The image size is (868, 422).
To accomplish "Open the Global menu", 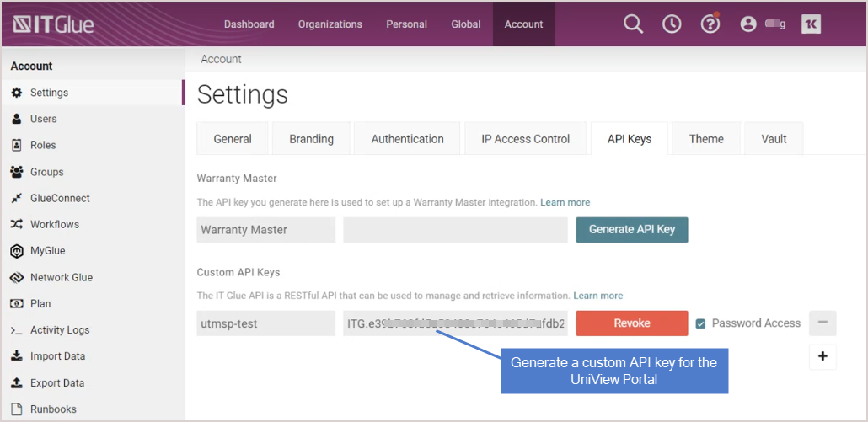I will click(x=465, y=24).
